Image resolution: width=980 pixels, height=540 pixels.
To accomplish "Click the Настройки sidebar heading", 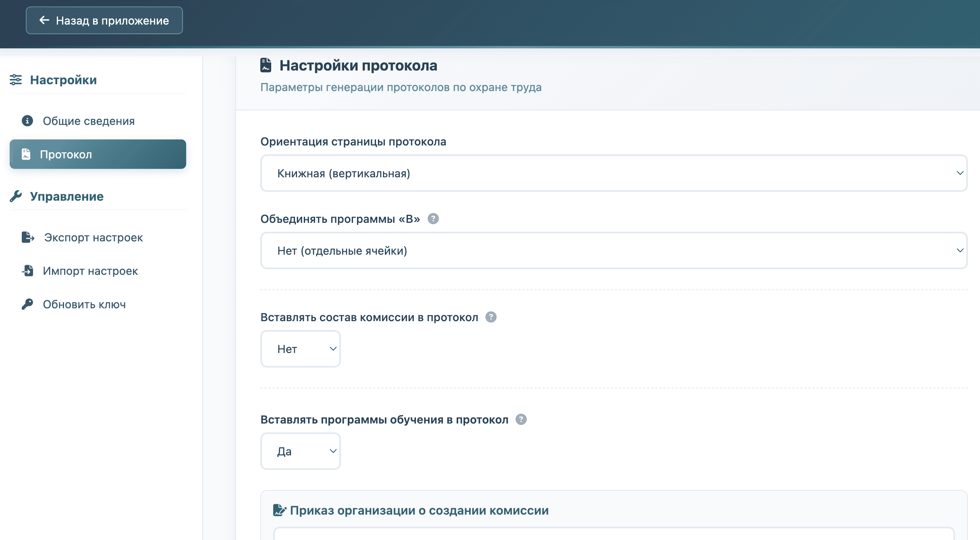I will [x=63, y=80].
